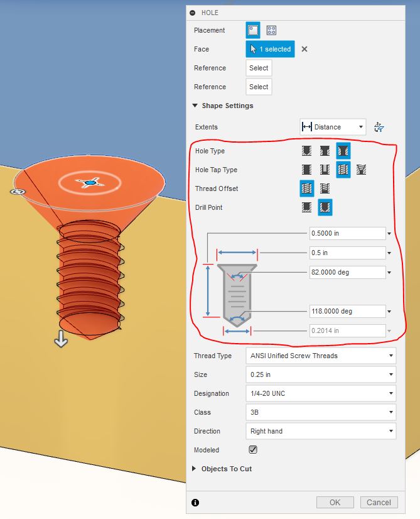420x519 pixels.
Task: Click Cancel to dismiss the dialog
Action: (x=379, y=503)
